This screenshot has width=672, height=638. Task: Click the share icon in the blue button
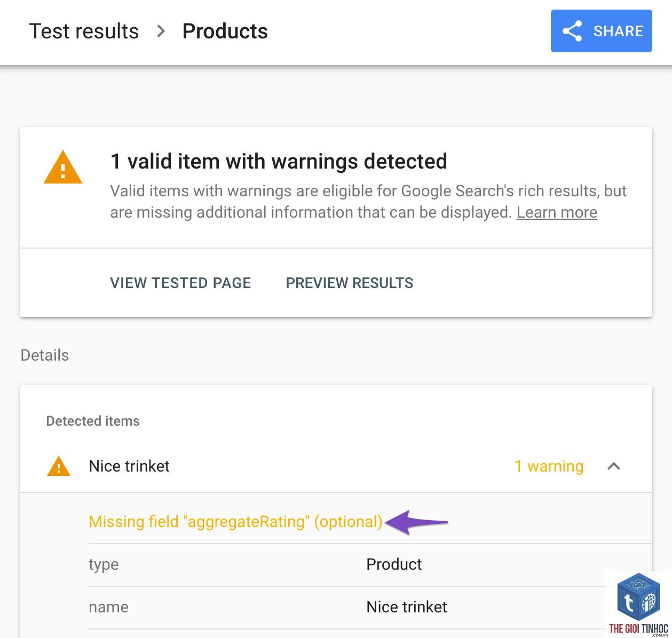pos(572,31)
